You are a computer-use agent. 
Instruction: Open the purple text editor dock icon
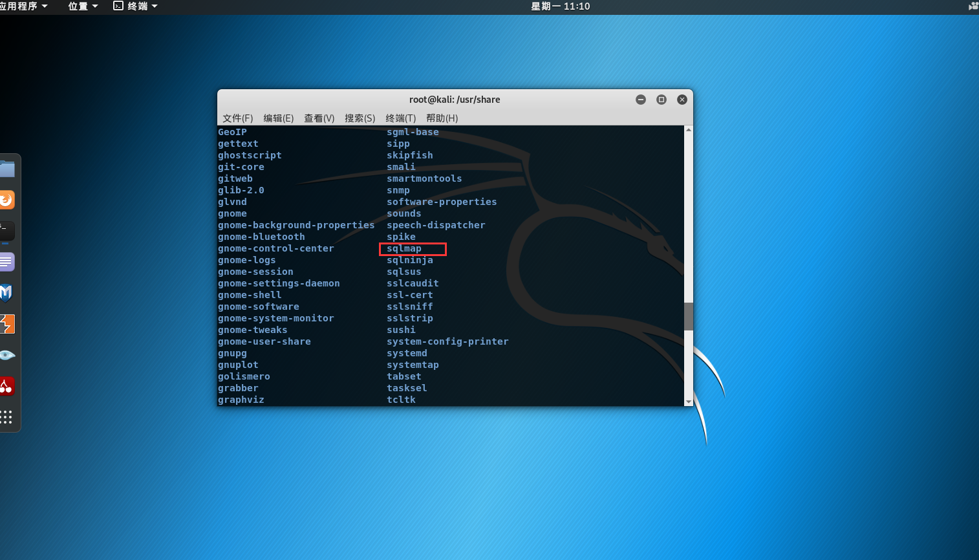tap(6, 261)
